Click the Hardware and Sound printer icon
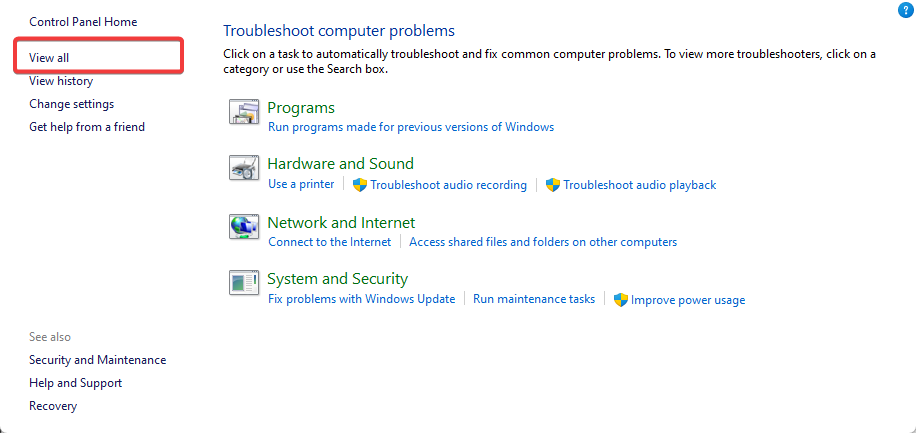Image resolution: width=916 pixels, height=433 pixels. [x=244, y=168]
